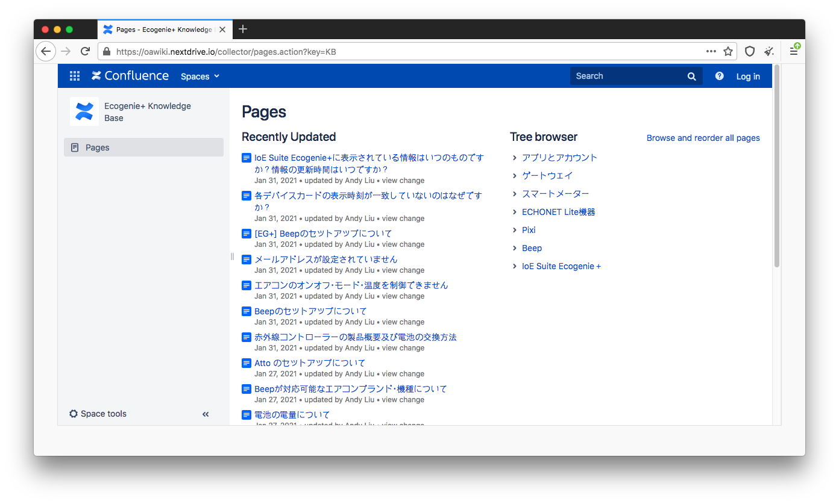The height and width of the screenshot is (504, 839).
Task: Click the Ecogenie+ Knowledge Base title
Action: 148,112
